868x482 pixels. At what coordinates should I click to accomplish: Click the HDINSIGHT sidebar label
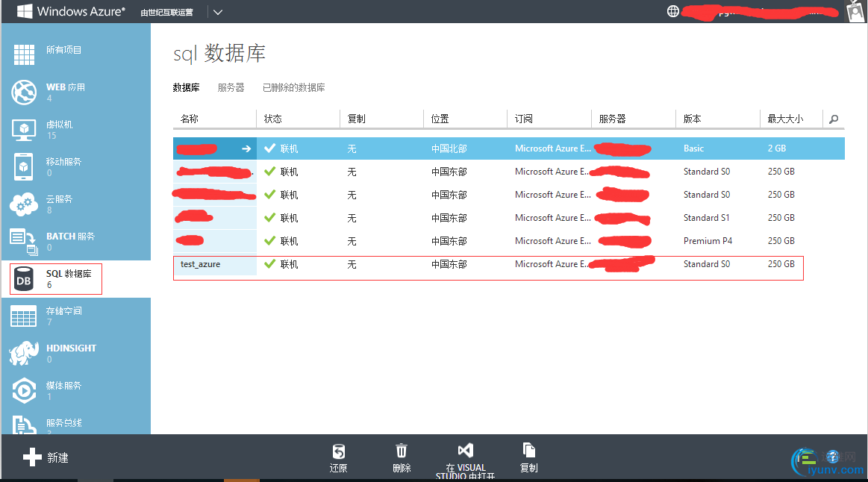click(72, 348)
